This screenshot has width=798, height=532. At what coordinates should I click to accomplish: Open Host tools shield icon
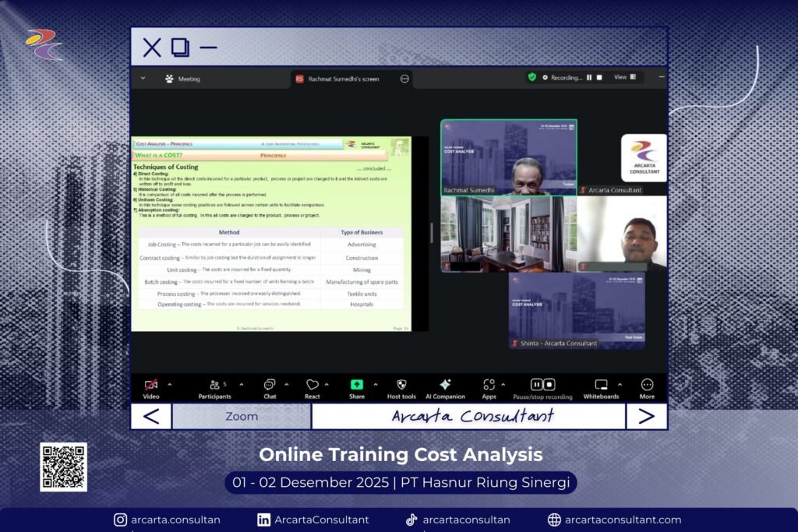tap(401, 385)
